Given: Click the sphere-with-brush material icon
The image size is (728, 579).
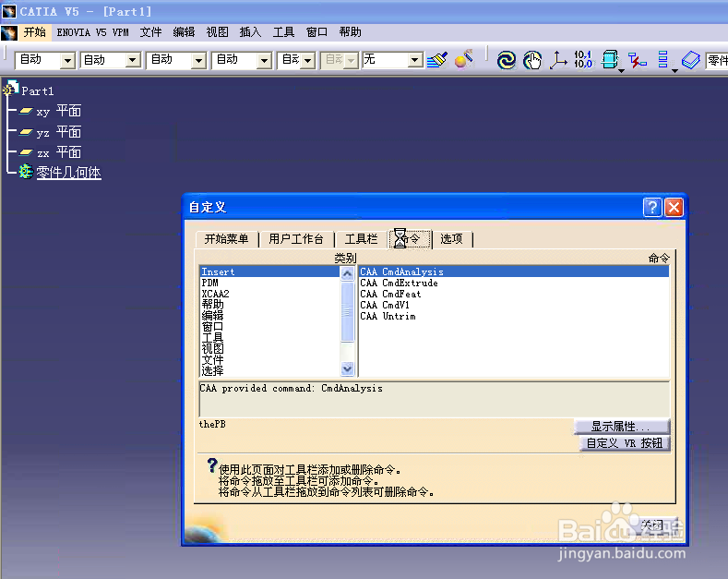Looking at the screenshot, I should click(x=464, y=59).
